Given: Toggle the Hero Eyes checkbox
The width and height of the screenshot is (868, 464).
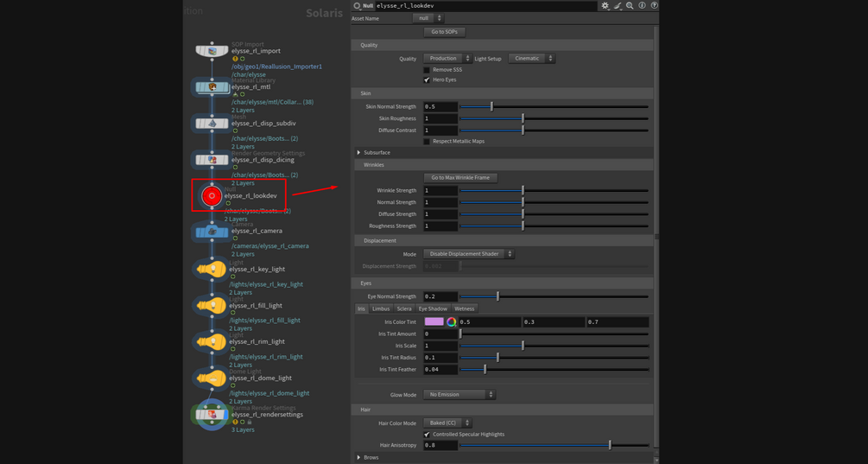Looking at the screenshot, I should point(427,79).
